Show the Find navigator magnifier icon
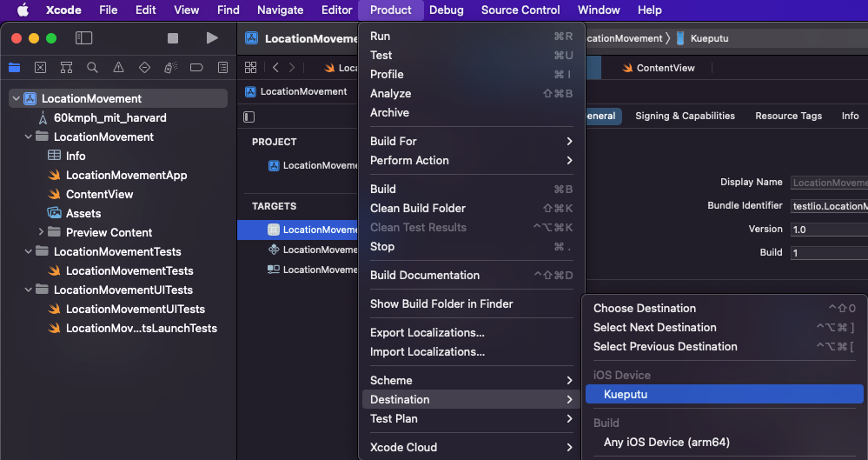This screenshot has width=868, height=460. pos(92,68)
